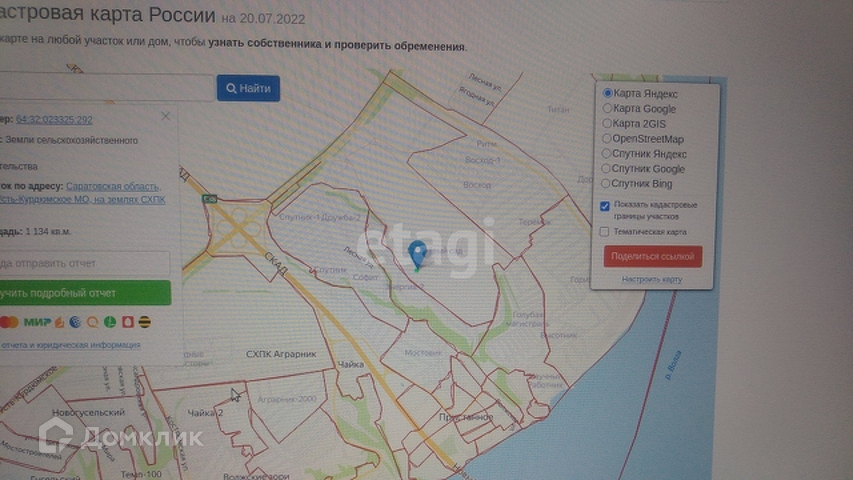853x480 pixels.
Task: Click the Аграрник-2000 map label
Action: pyautogui.click(x=287, y=399)
